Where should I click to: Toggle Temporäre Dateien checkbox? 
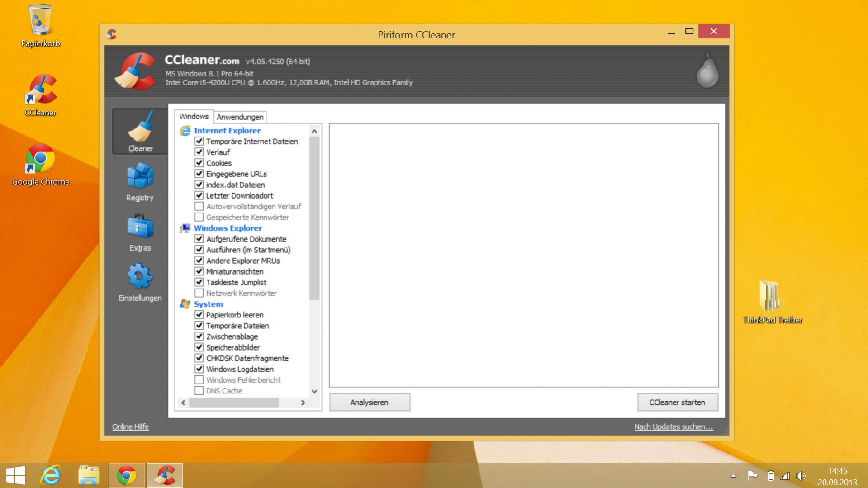(x=199, y=326)
